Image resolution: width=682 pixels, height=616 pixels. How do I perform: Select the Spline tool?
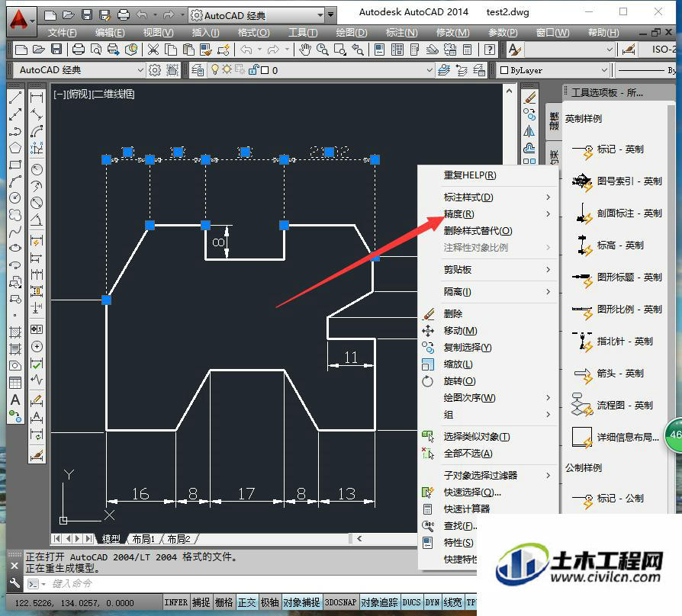(x=15, y=232)
